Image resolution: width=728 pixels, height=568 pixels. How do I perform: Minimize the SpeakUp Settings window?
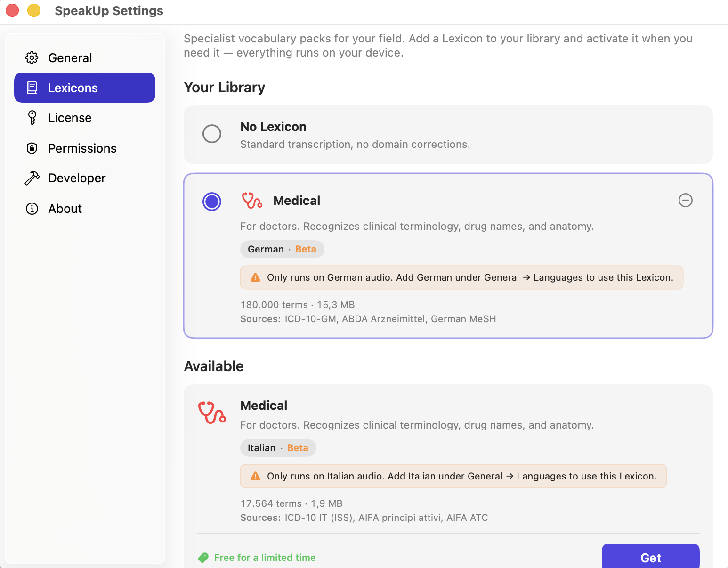(x=34, y=10)
